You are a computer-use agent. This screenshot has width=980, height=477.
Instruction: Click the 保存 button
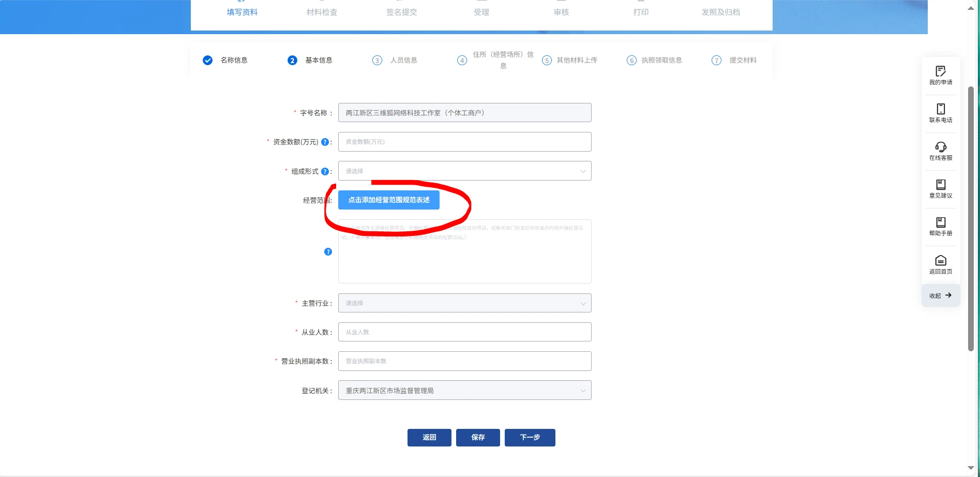click(x=477, y=438)
